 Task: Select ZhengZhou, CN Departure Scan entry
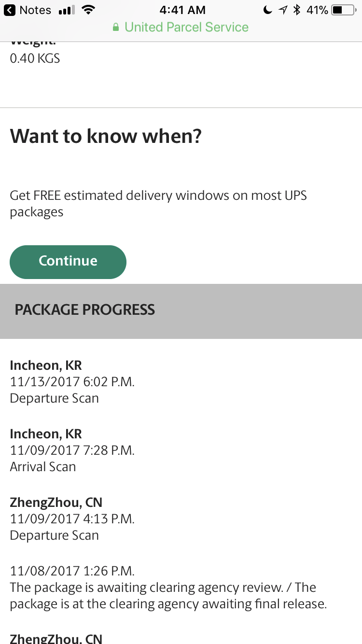(72, 518)
